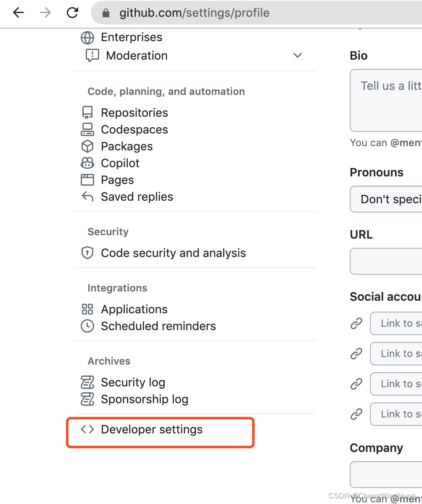Click the 'Integrations' section heading

(x=117, y=288)
